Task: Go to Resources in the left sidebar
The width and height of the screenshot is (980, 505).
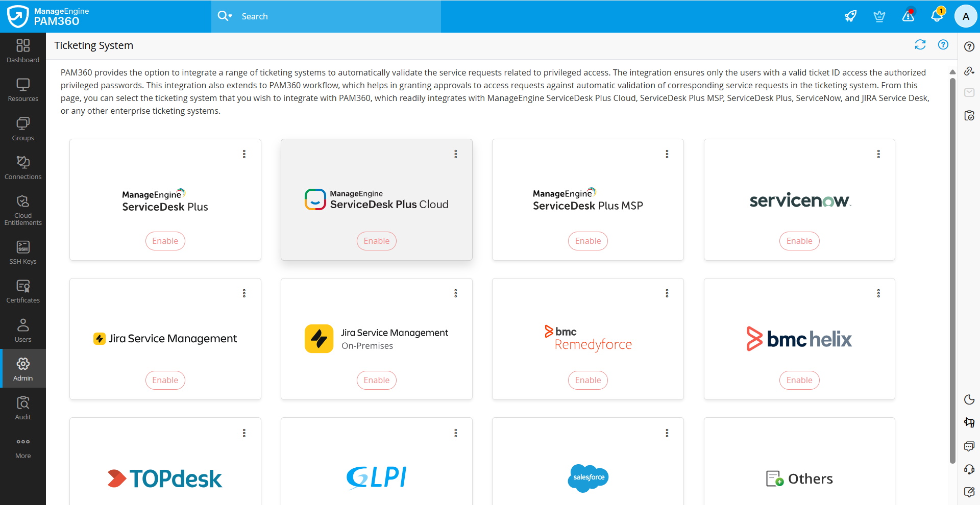Action: tap(23, 90)
